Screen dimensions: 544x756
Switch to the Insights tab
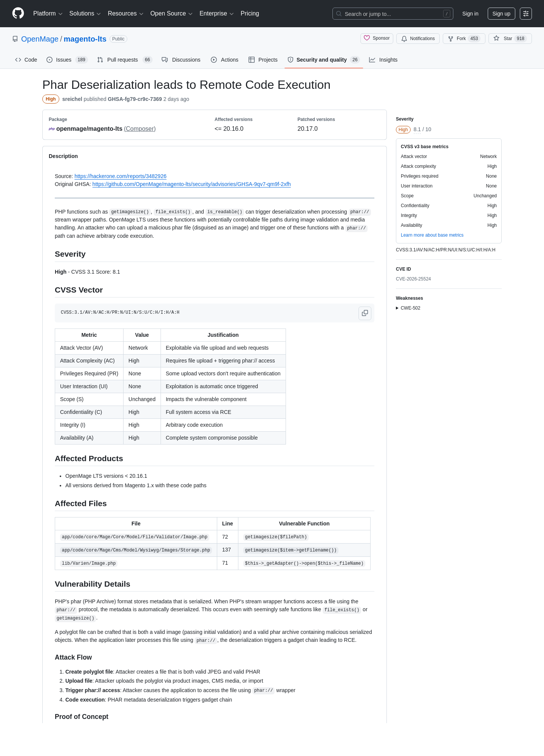383,60
